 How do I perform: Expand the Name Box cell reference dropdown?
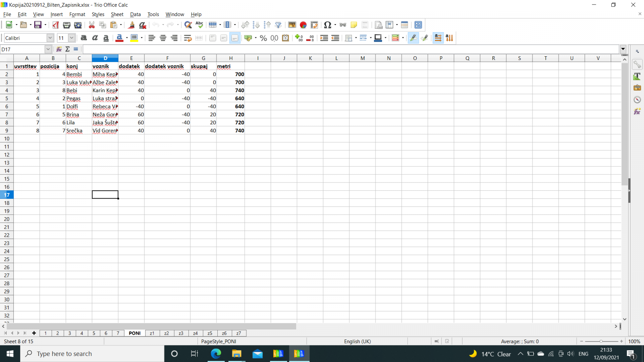coord(48,49)
